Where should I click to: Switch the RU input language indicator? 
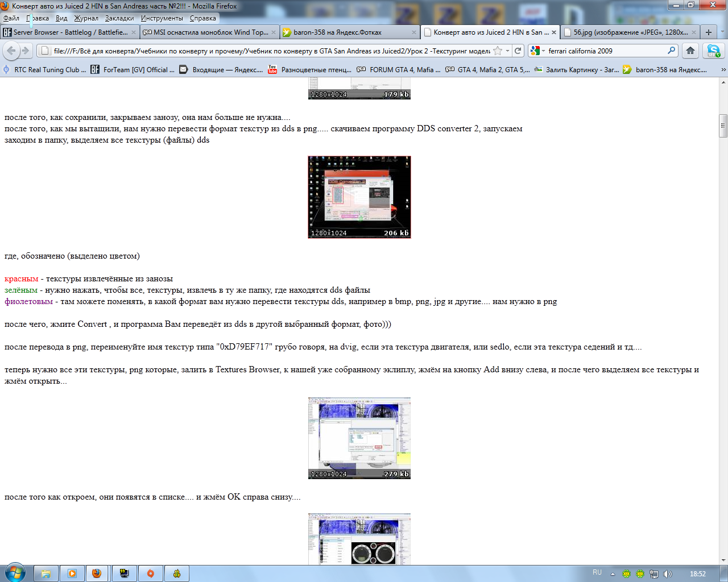point(597,572)
